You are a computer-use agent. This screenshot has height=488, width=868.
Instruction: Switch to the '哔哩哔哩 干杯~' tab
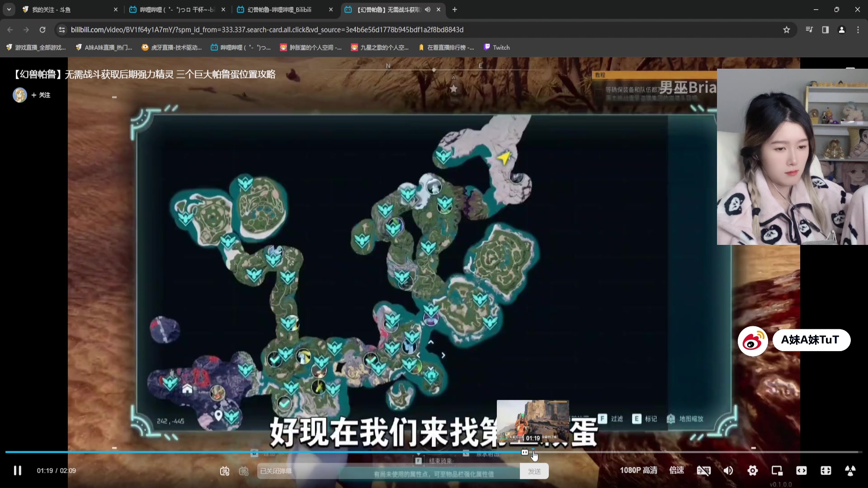[176, 9]
